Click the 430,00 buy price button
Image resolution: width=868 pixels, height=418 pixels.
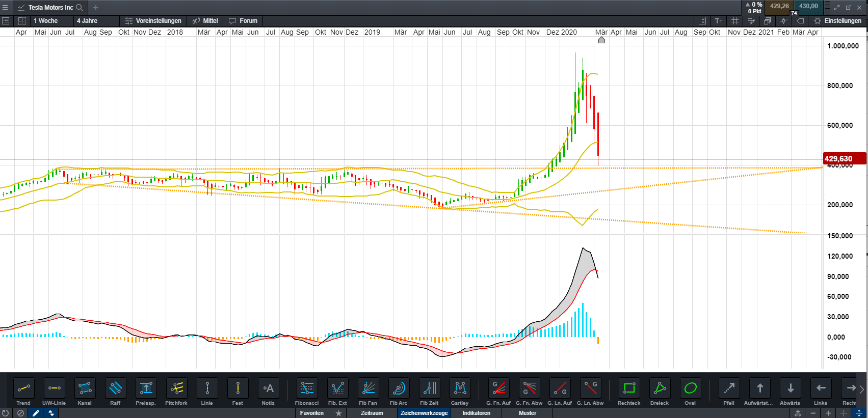pyautogui.click(x=808, y=7)
